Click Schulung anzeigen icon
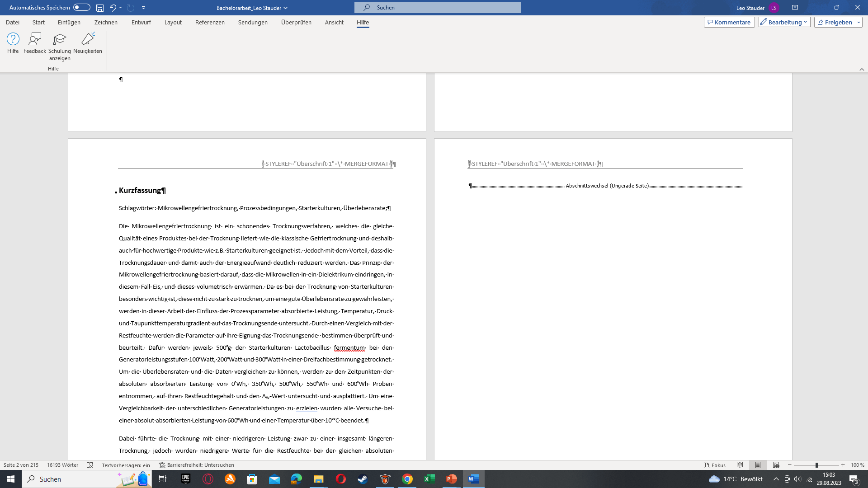This screenshot has width=868, height=488. pyautogui.click(x=60, y=39)
